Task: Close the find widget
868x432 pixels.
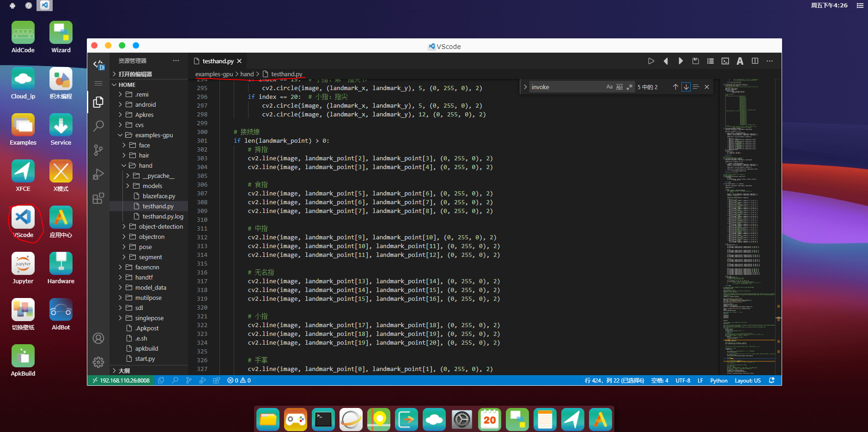Action: pos(707,87)
